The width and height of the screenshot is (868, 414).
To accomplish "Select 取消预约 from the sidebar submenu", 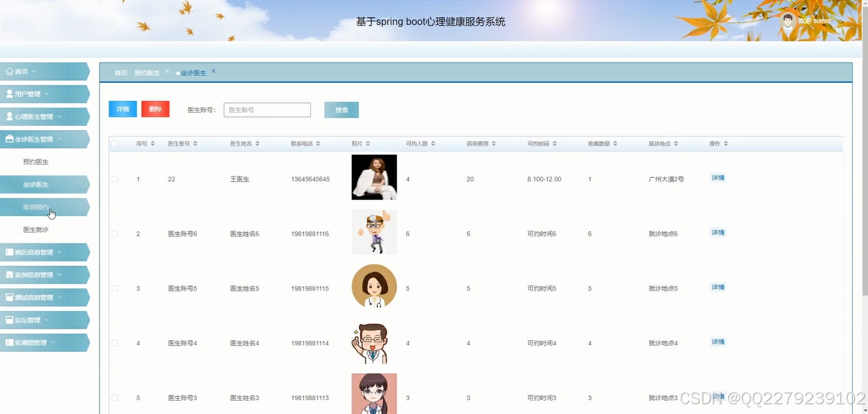I will pos(37,206).
